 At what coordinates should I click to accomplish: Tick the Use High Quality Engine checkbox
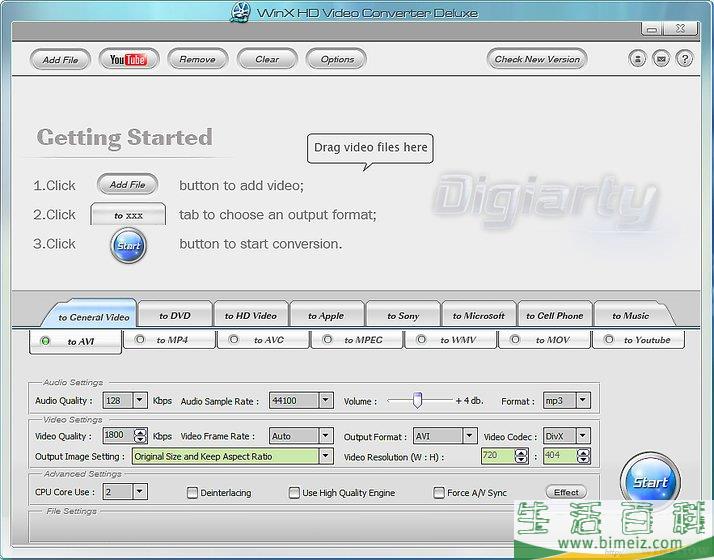coord(294,493)
